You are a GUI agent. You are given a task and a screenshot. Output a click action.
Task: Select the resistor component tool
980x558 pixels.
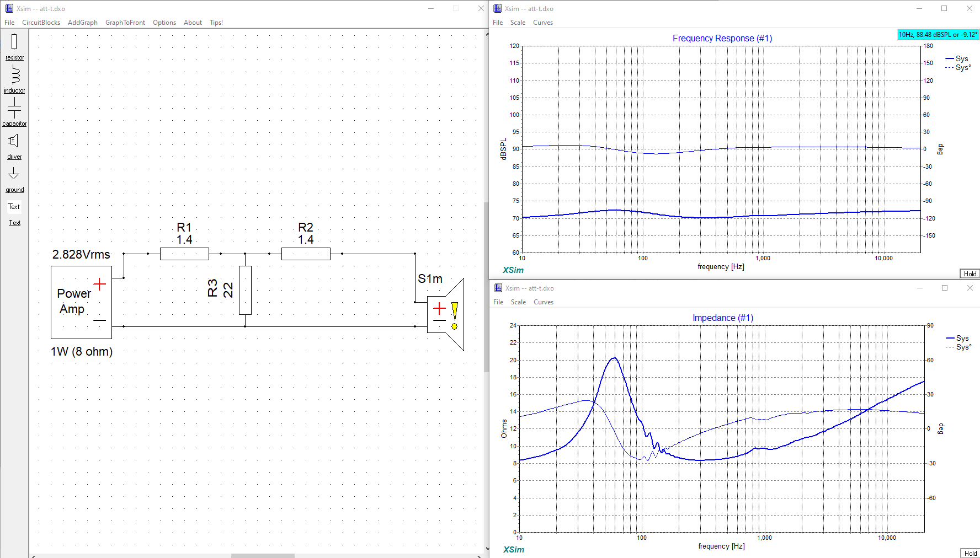click(x=14, y=46)
